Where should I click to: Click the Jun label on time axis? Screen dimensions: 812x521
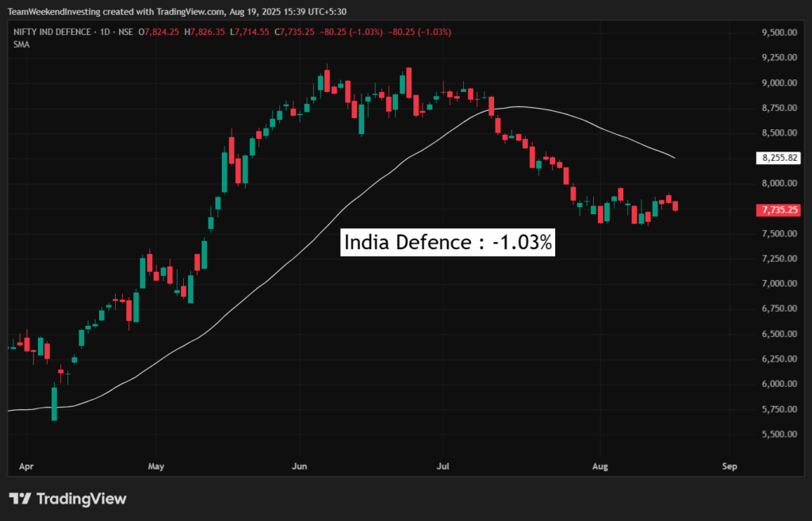pos(299,466)
